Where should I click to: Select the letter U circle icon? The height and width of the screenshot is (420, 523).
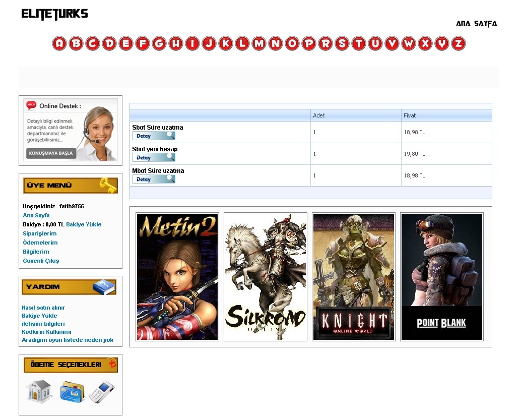pyautogui.click(x=375, y=43)
